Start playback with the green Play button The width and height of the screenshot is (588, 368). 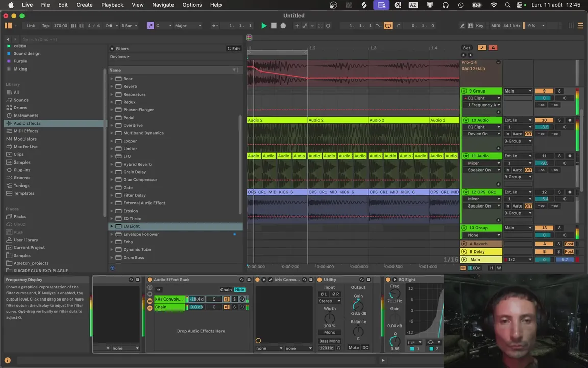click(264, 26)
